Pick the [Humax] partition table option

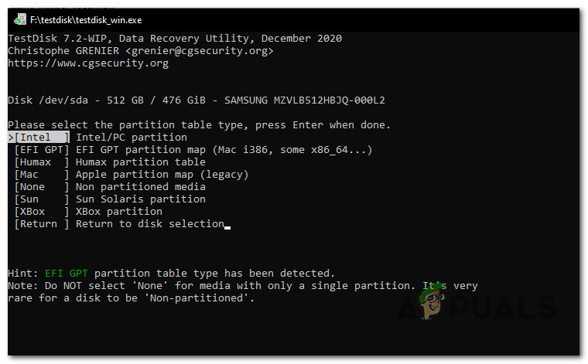(41, 162)
